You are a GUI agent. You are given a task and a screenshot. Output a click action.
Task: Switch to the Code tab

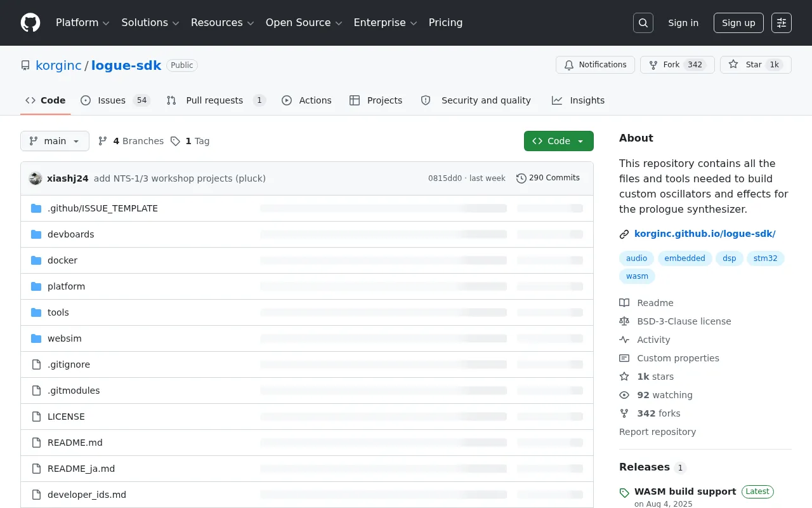tap(46, 100)
